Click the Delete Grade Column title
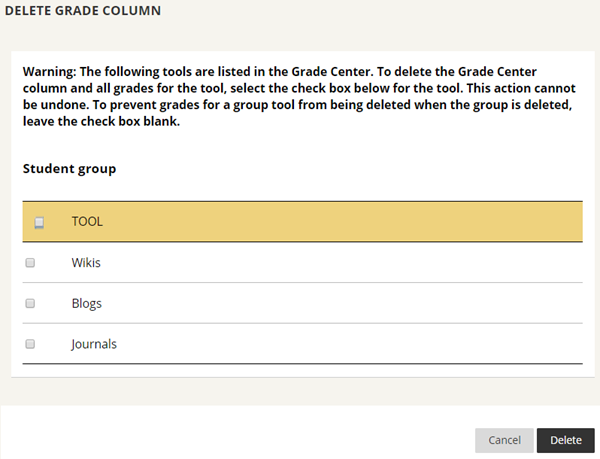Screen dimensions: 600x459 (83, 10)
